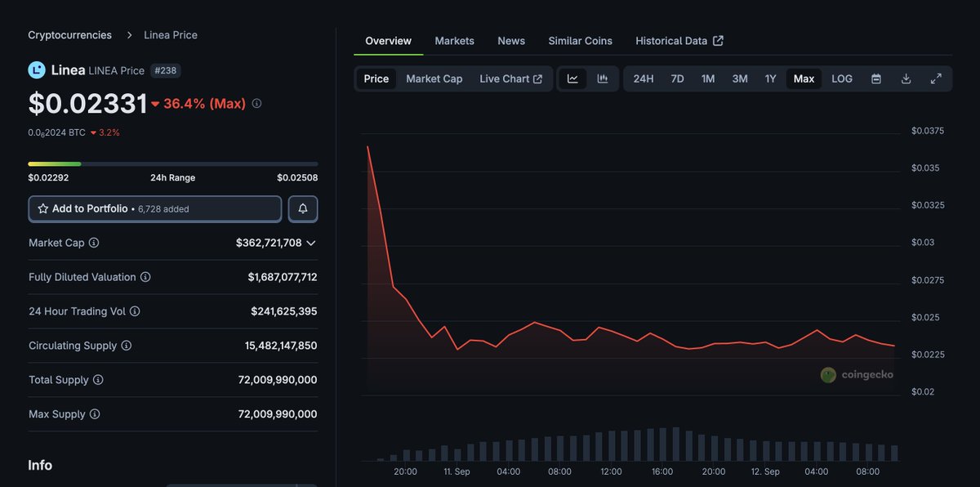Image resolution: width=980 pixels, height=487 pixels.
Task: Click the Linea coin logo
Action: coord(37,70)
